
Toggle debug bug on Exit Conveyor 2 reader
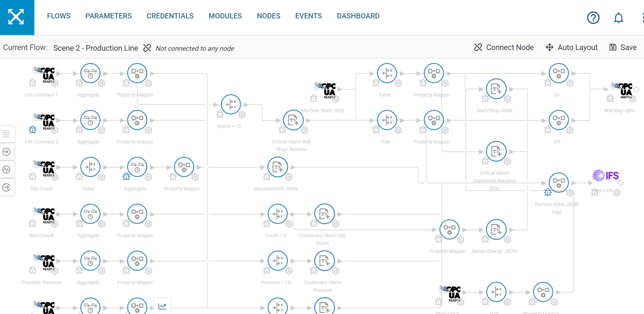point(33,130)
